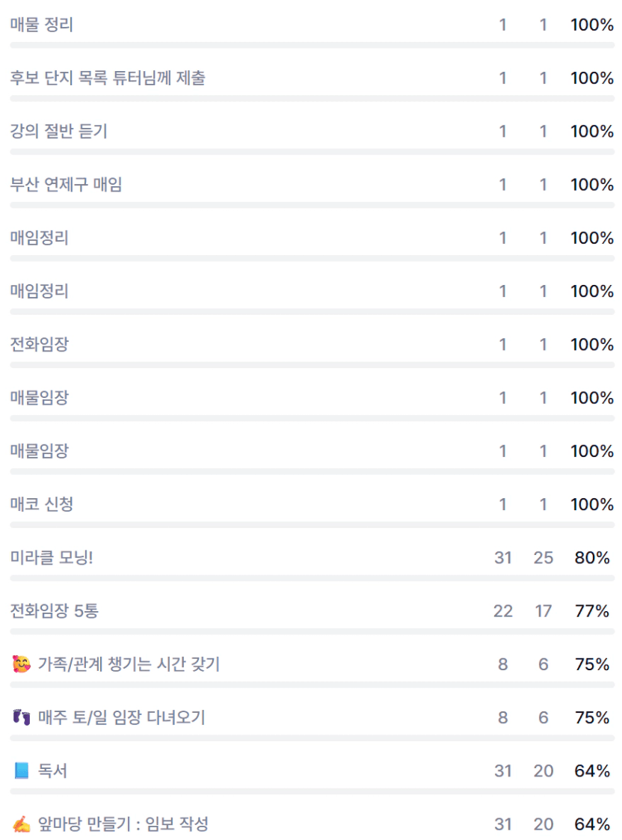Click the blue book emoji beside 독서

tap(22, 770)
